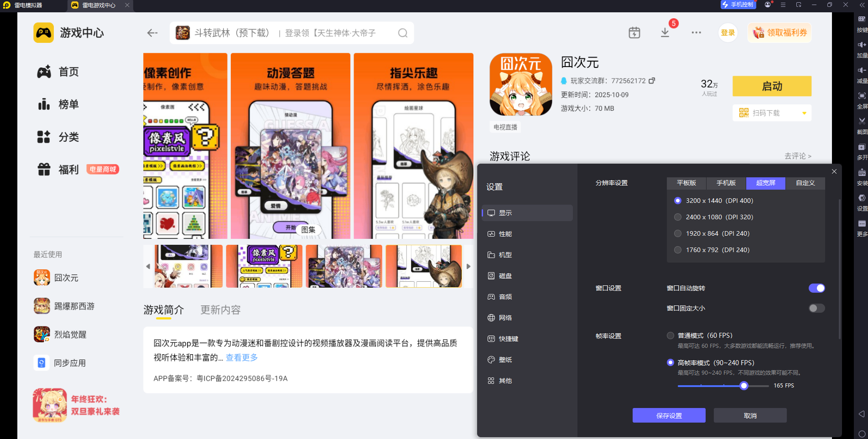The height and width of the screenshot is (439, 868).
Task: Click the 取消 cancel button
Action: (x=750, y=415)
